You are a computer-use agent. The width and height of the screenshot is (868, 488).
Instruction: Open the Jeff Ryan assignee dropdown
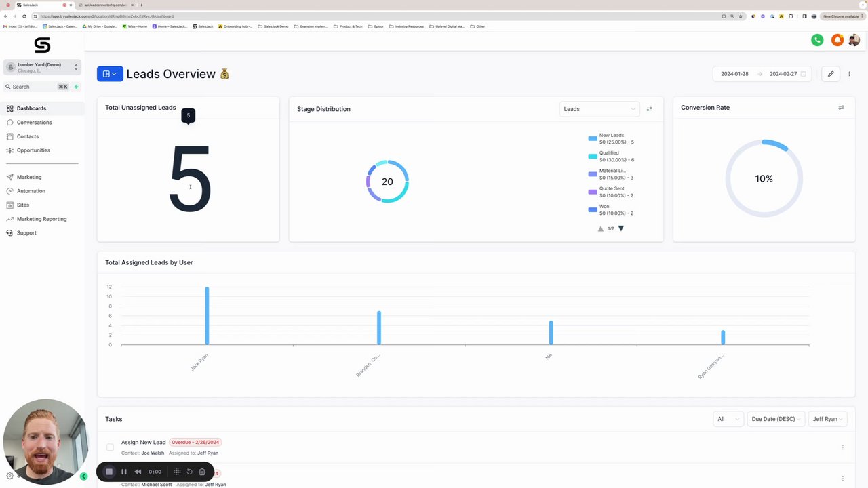pos(827,419)
